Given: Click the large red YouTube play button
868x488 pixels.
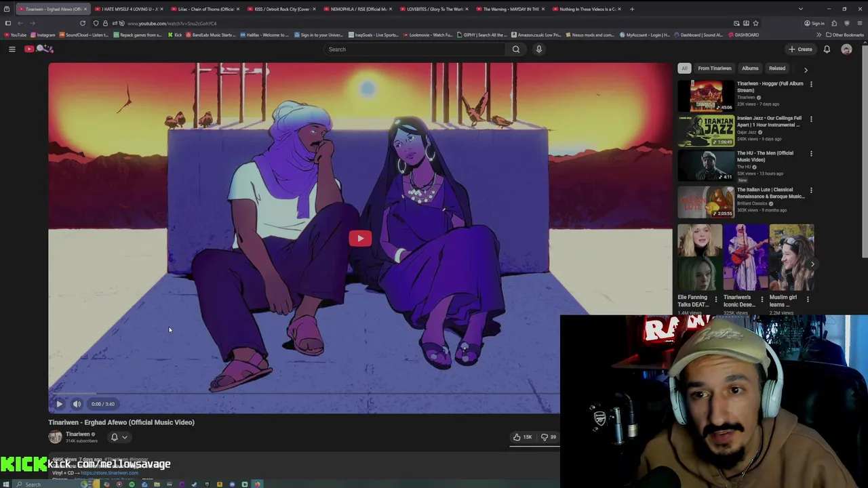Looking at the screenshot, I should [x=360, y=238].
